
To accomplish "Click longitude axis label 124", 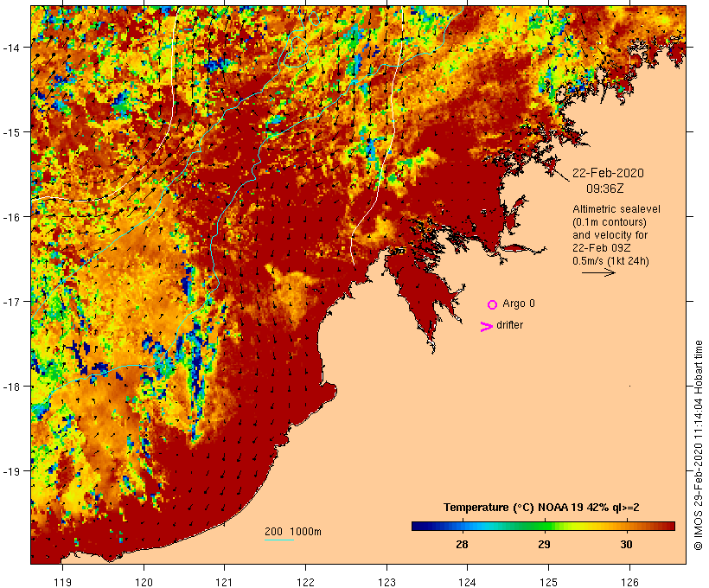I will 468,582.
